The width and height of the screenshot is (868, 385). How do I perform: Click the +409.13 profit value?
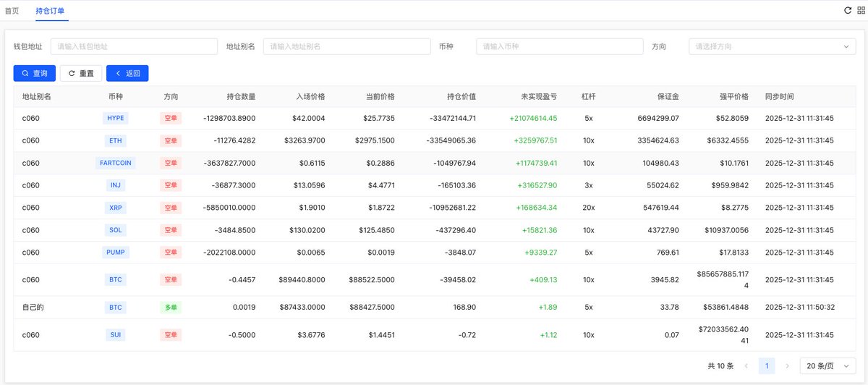tap(543, 280)
